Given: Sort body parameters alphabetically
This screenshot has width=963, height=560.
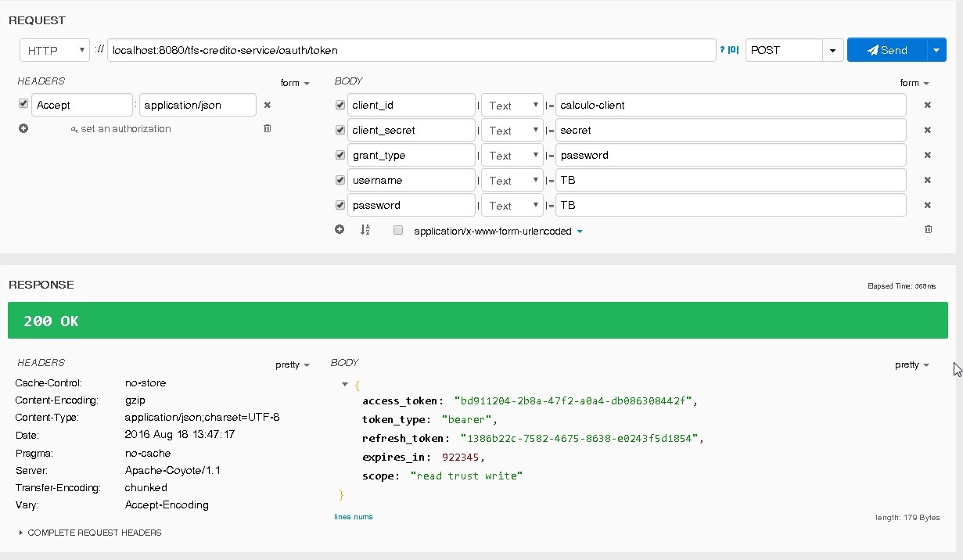Looking at the screenshot, I should point(365,230).
